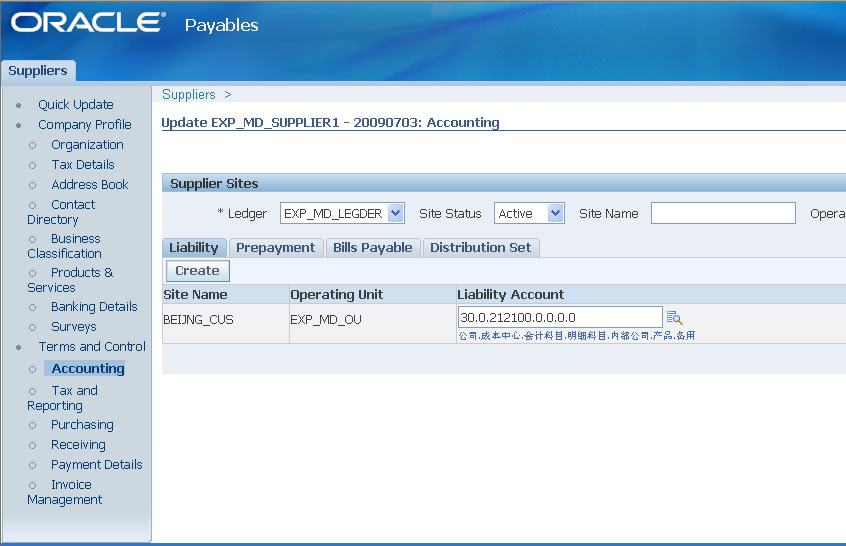The image size is (846, 546).
Task: Open Tax and Reporting link
Action: (63, 398)
